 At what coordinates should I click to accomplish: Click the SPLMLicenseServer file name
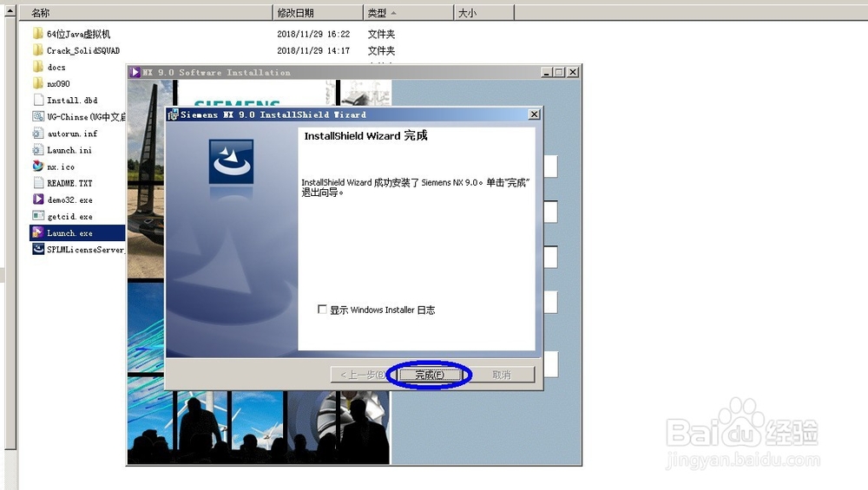coord(86,250)
